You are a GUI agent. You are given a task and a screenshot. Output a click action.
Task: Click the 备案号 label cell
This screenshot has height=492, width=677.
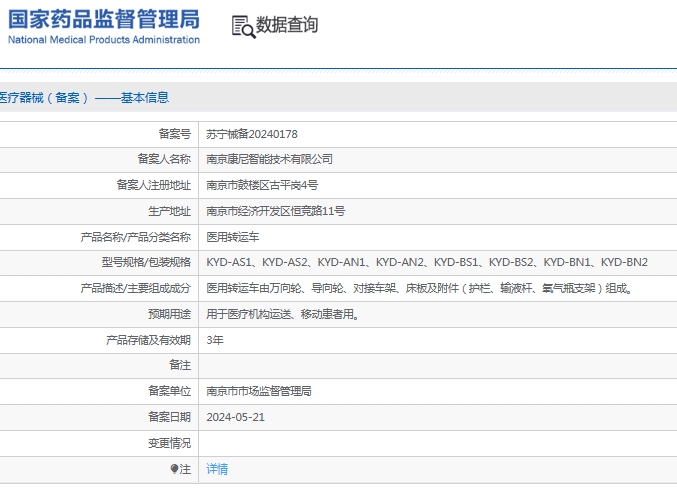(174, 134)
